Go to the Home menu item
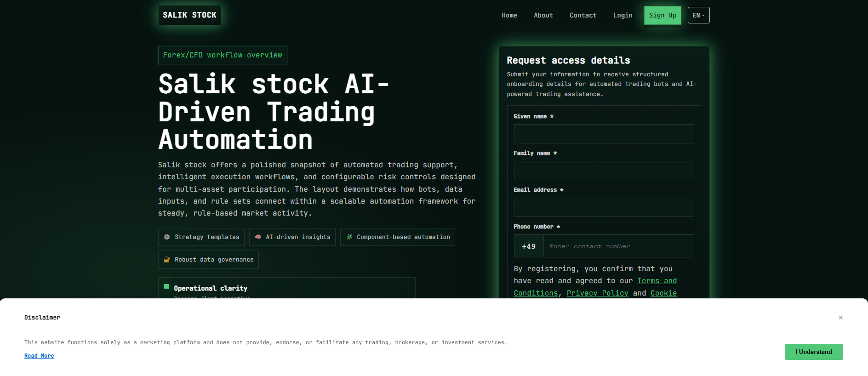The width and height of the screenshot is (868, 376). 509,15
